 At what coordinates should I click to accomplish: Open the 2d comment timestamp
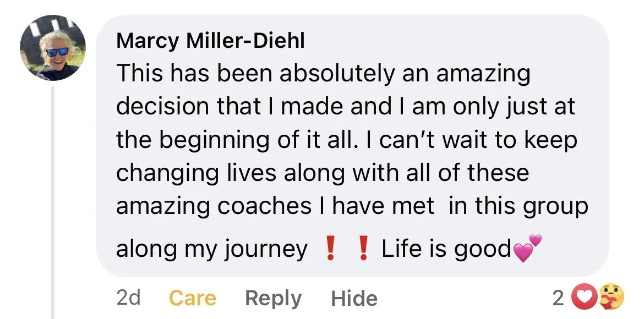coord(128,298)
